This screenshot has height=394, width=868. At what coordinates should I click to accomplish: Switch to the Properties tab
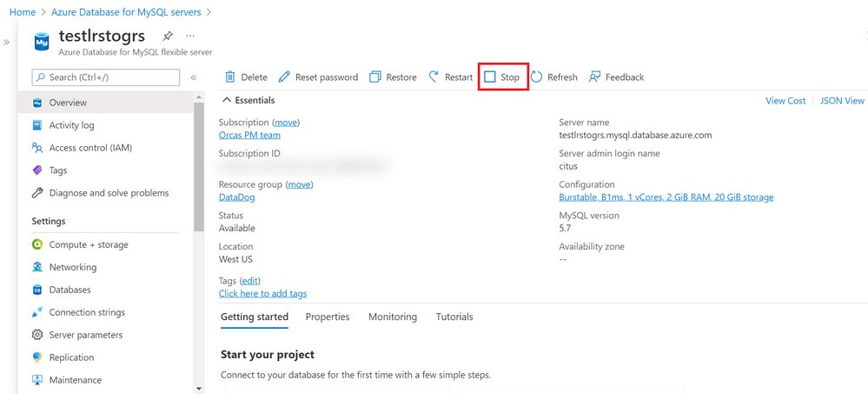pos(328,317)
